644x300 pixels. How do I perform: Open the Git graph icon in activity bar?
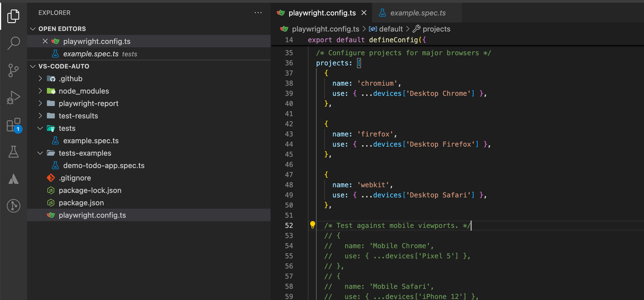tap(14, 206)
